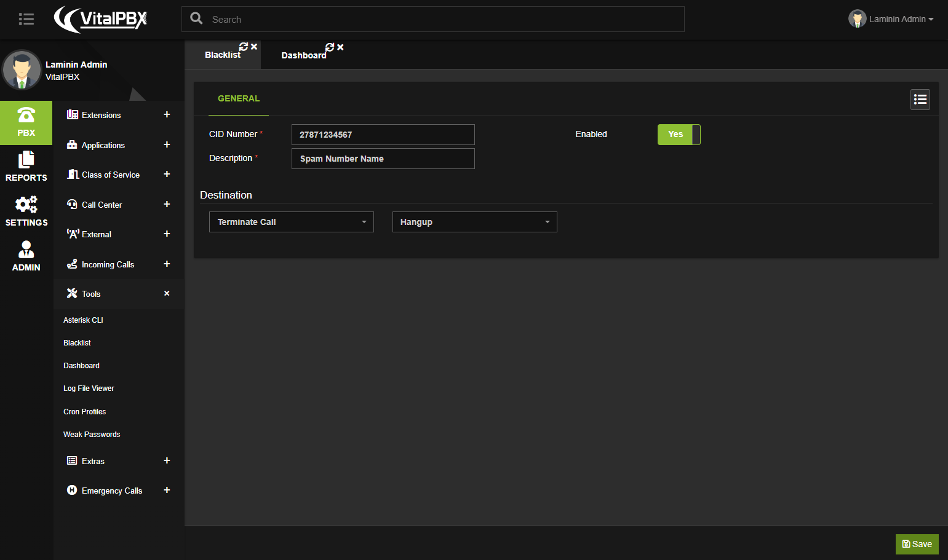This screenshot has width=948, height=560.
Task: Expand Emergency Calls plus sign
Action: click(x=167, y=490)
